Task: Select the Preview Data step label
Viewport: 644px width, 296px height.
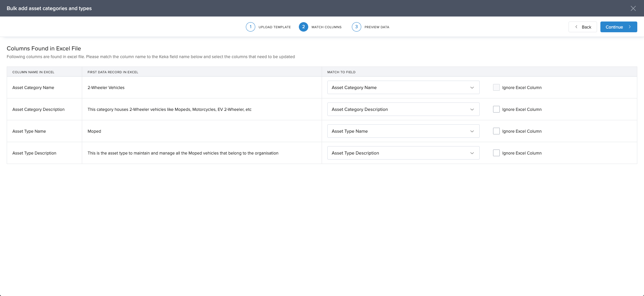Action: click(x=377, y=27)
